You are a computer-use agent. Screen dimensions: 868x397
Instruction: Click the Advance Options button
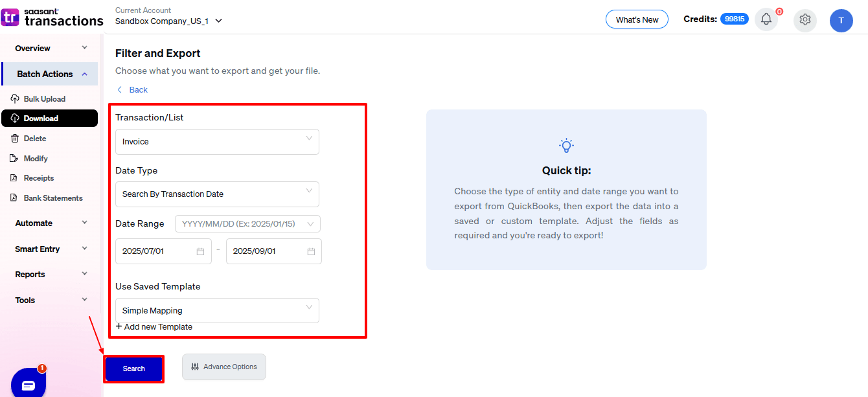[224, 367]
